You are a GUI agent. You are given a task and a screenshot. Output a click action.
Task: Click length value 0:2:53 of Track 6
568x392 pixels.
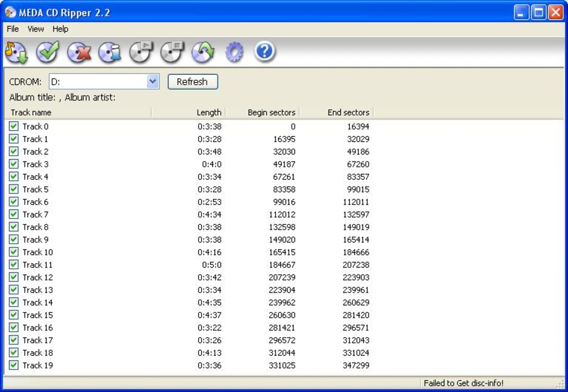tap(209, 202)
